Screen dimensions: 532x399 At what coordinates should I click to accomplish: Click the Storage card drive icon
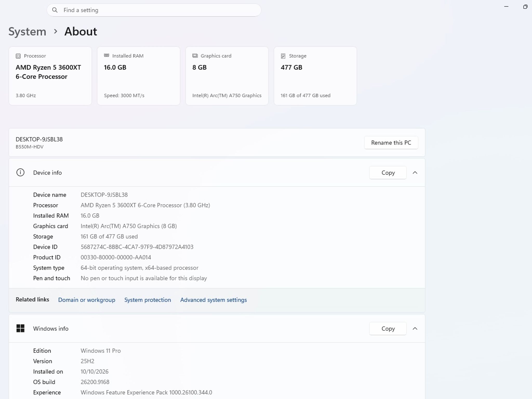283,56
